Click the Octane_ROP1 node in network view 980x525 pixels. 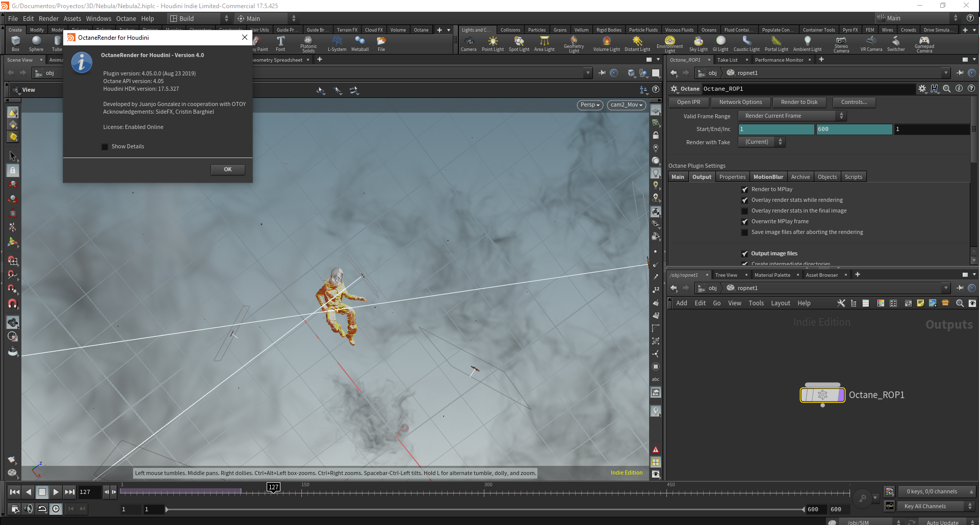click(x=822, y=395)
